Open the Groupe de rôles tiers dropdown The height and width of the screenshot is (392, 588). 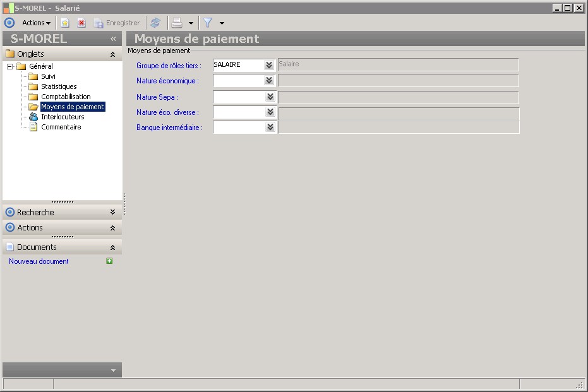point(269,65)
